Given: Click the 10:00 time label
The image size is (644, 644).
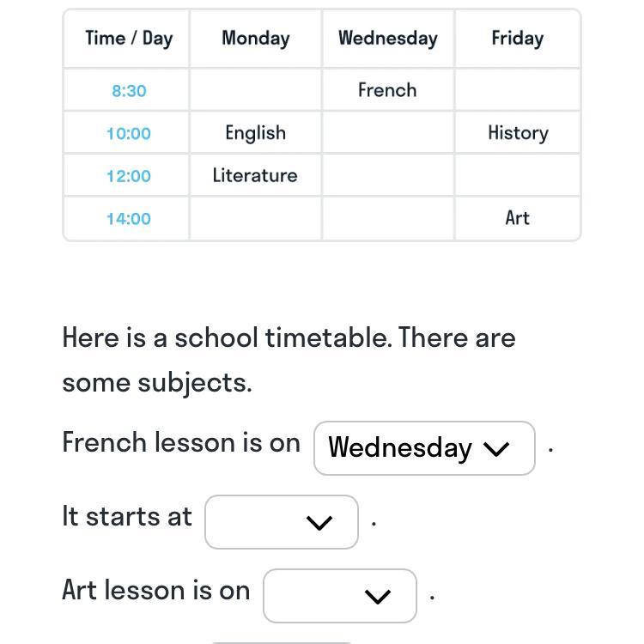Looking at the screenshot, I should (x=129, y=133).
